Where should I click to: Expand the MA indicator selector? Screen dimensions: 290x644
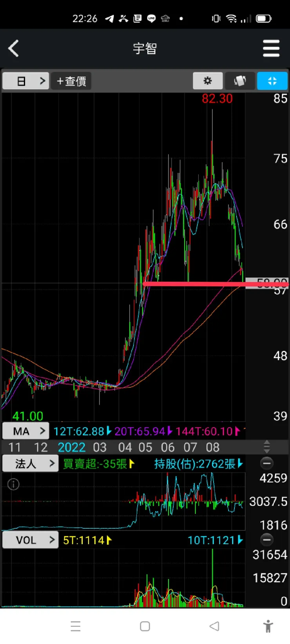(x=26, y=431)
